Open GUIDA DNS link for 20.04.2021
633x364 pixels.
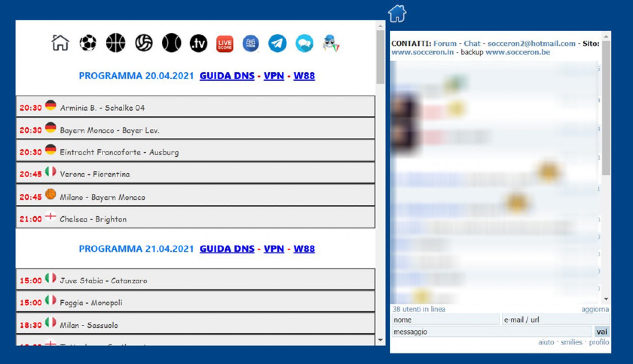pyautogui.click(x=227, y=76)
